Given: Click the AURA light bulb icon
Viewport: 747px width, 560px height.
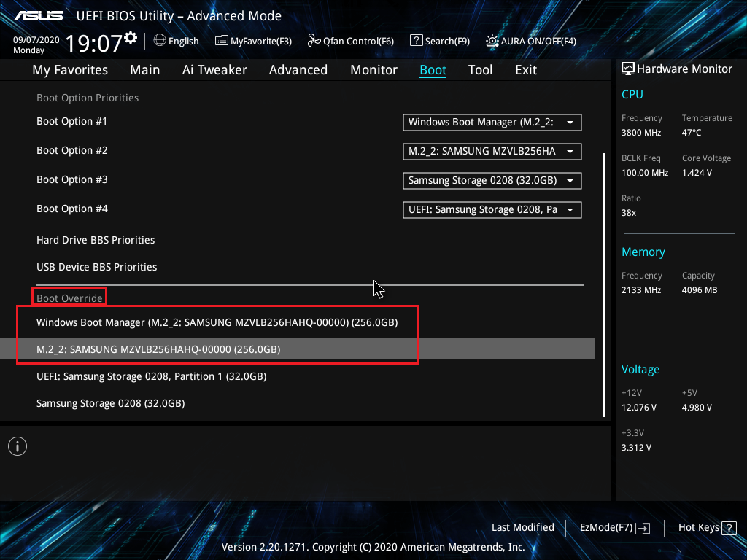Looking at the screenshot, I should [492, 41].
